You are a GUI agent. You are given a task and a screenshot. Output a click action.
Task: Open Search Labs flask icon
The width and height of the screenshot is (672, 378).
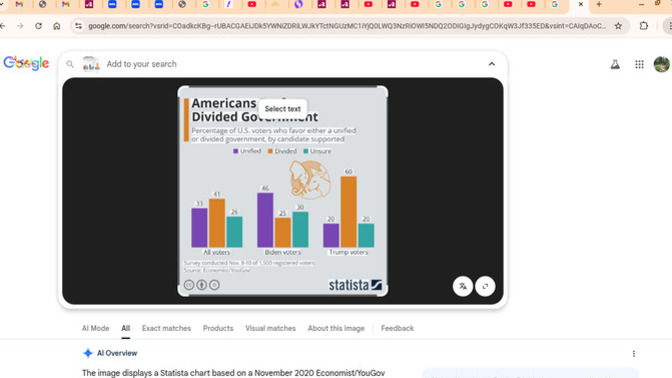pyautogui.click(x=615, y=64)
